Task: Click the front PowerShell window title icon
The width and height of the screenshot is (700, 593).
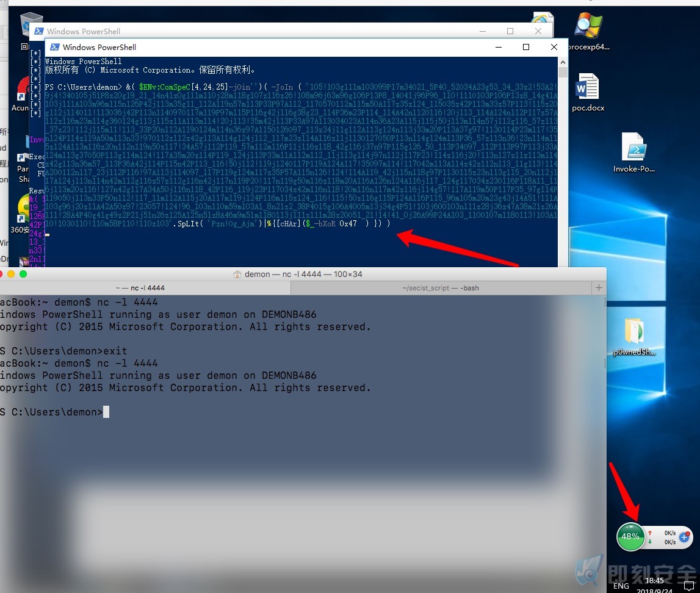Action: [x=54, y=47]
